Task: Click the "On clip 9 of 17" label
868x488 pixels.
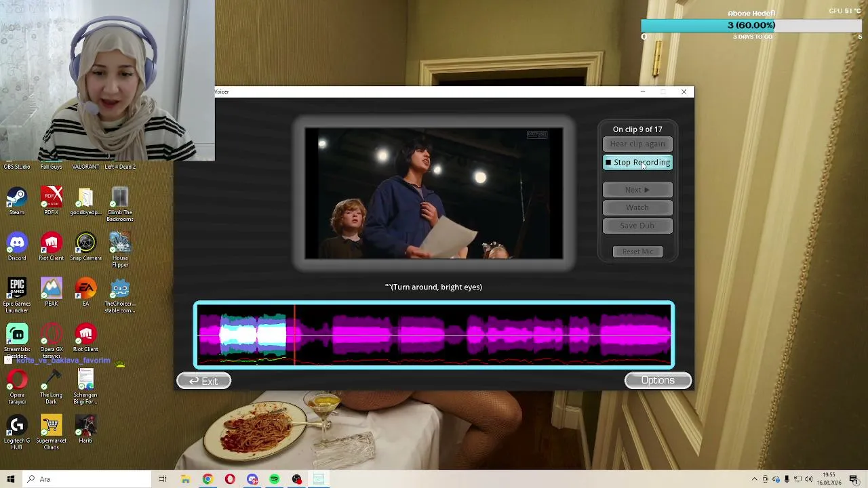Action: click(637, 129)
